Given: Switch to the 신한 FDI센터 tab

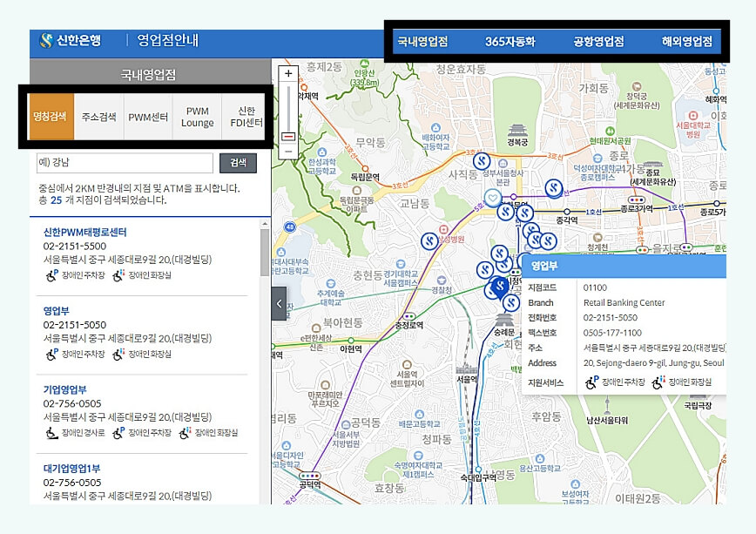Looking at the screenshot, I should (246, 117).
